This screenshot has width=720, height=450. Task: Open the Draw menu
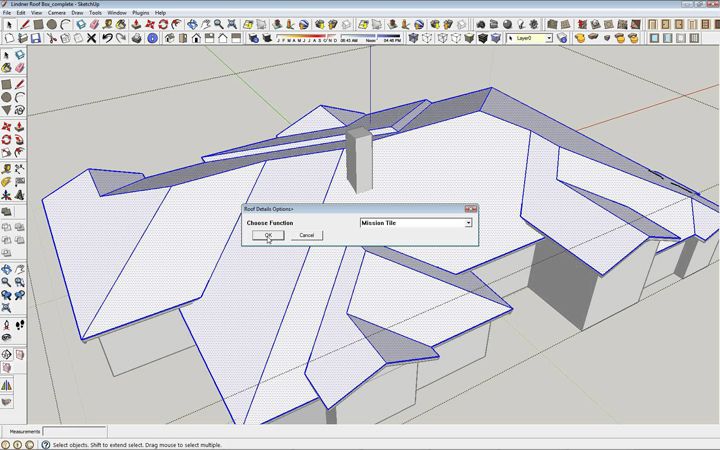point(77,12)
